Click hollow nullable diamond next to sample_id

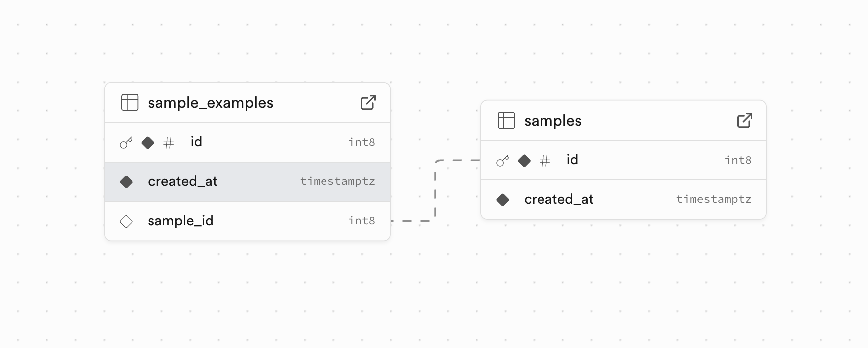126,221
